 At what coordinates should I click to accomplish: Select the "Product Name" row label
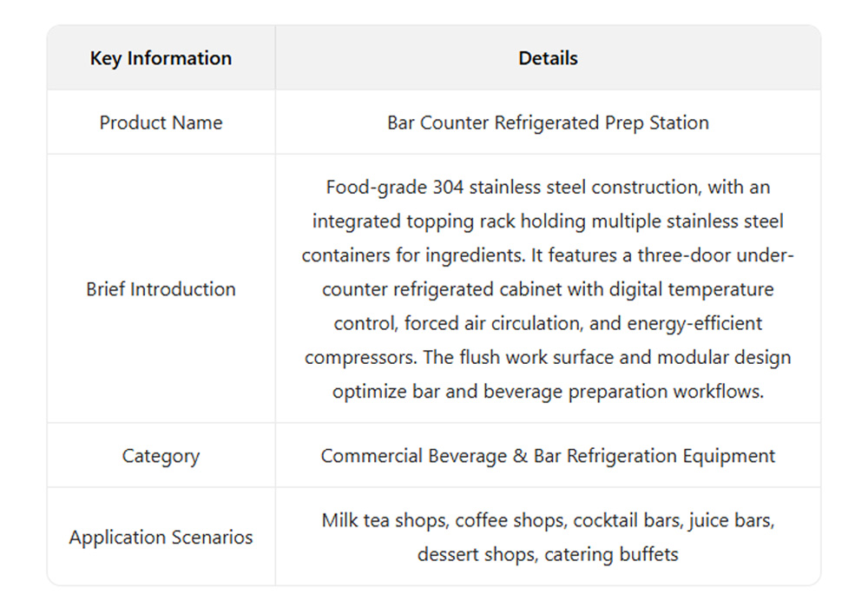pyautogui.click(x=161, y=122)
